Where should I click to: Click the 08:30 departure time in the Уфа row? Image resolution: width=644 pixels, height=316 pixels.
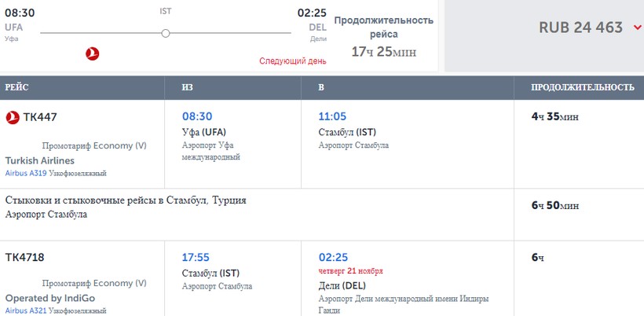pyautogui.click(x=196, y=116)
